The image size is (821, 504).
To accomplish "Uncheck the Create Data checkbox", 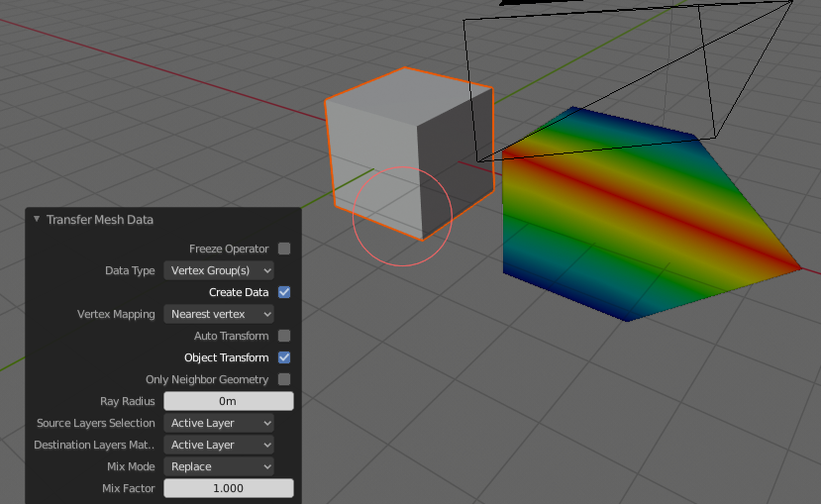I will coord(284,292).
